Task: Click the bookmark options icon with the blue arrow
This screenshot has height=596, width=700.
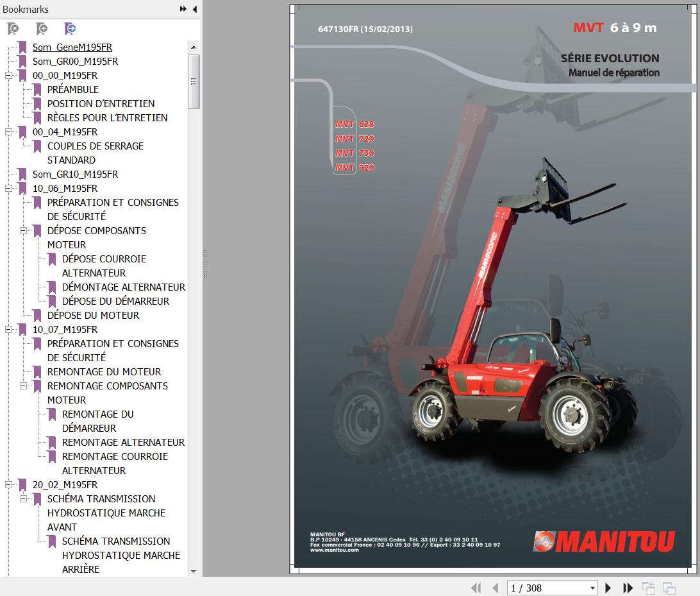Action: click(x=70, y=29)
